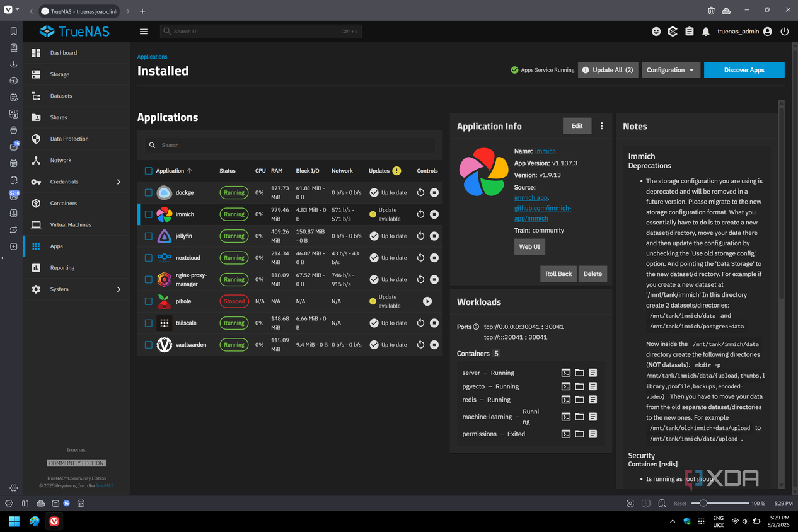Restart the dockge app
The height and width of the screenshot is (532, 798).
(420, 192)
